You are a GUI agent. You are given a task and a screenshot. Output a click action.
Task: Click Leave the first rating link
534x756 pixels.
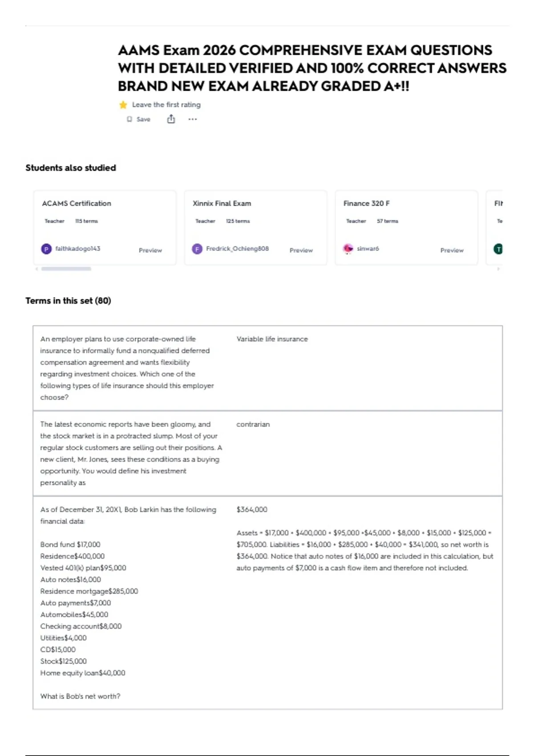pos(166,105)
